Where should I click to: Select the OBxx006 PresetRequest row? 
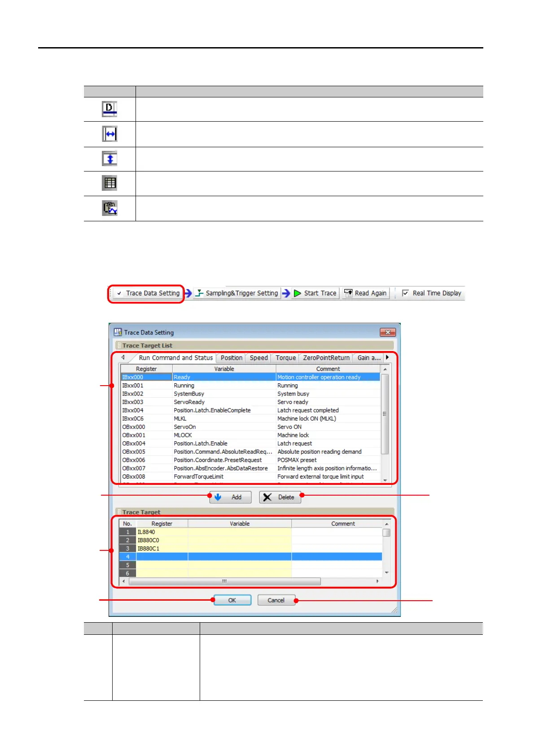tap(250, 460)
